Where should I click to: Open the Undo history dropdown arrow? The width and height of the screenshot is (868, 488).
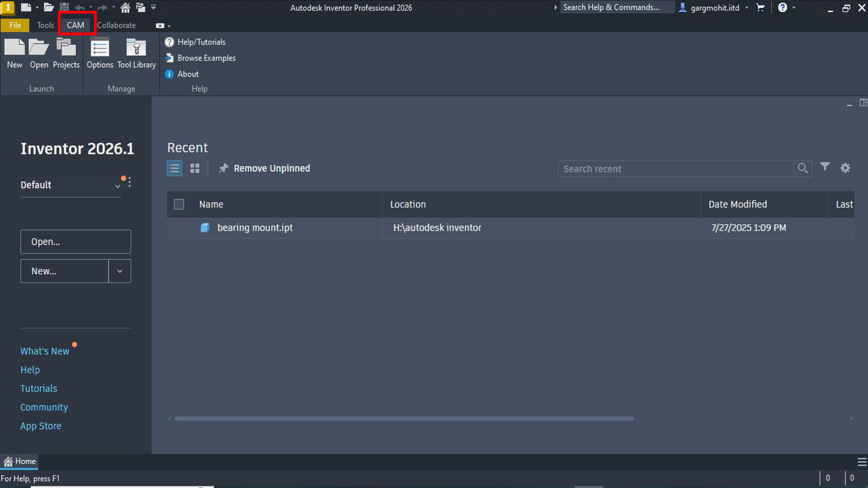point(91,7)
